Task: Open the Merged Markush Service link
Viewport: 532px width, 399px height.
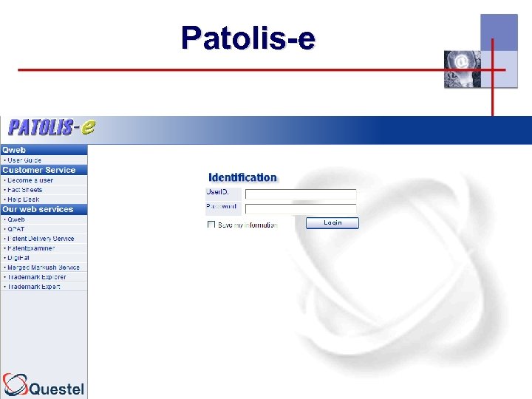Action: click(x=44, y=267)
